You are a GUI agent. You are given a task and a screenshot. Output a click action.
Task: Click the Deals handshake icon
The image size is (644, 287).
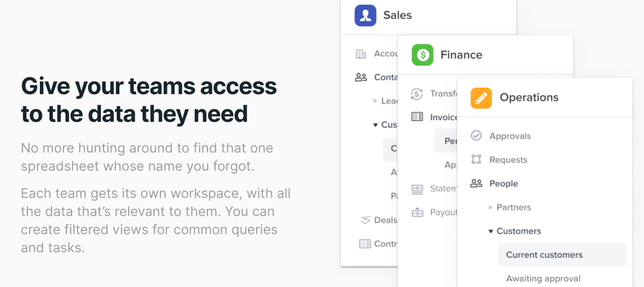(366, 220)
